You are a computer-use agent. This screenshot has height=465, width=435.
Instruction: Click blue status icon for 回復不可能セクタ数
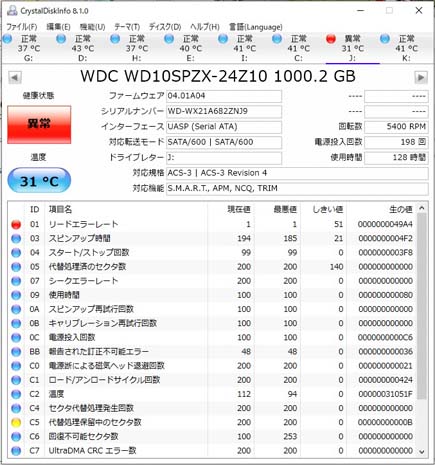pyautogui.click(x=16, y=436)
